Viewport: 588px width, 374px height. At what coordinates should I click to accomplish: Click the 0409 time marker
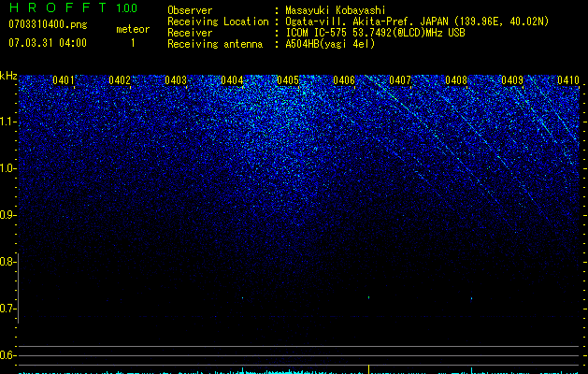tap(512, 80)
